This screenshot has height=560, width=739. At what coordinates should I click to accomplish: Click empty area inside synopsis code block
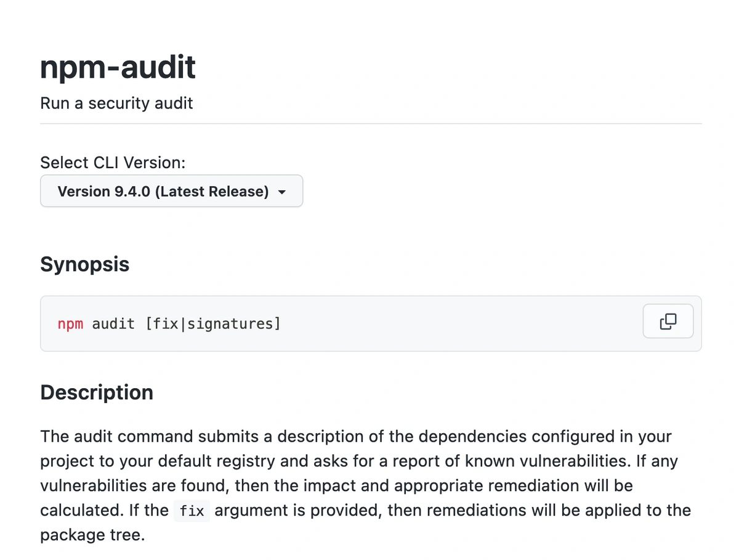pyautogui.click(x=462, y=323)
